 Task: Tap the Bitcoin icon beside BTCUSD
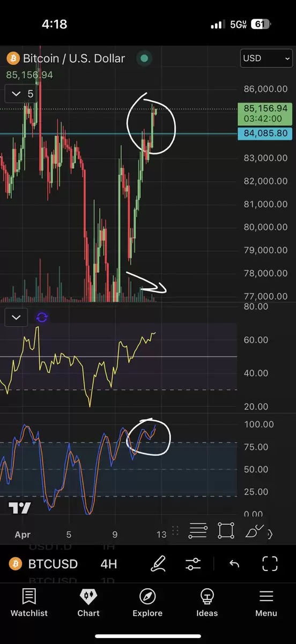[16, 564]
